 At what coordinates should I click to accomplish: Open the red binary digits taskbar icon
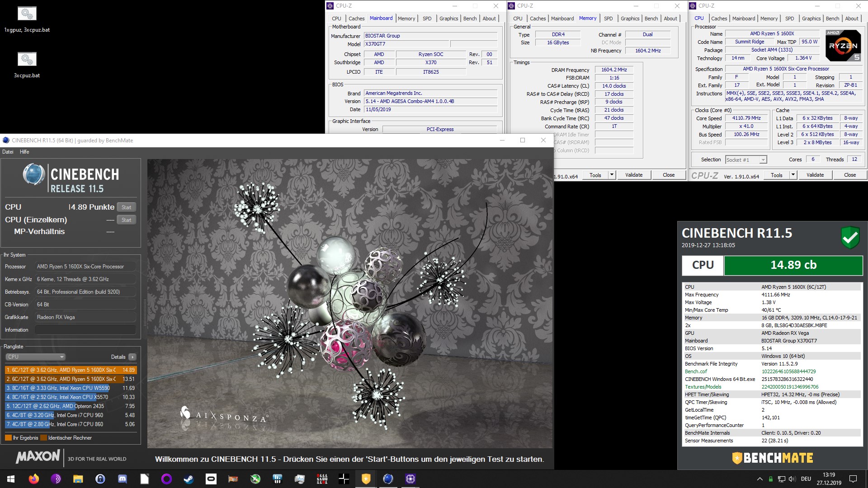tap(322, 479)
